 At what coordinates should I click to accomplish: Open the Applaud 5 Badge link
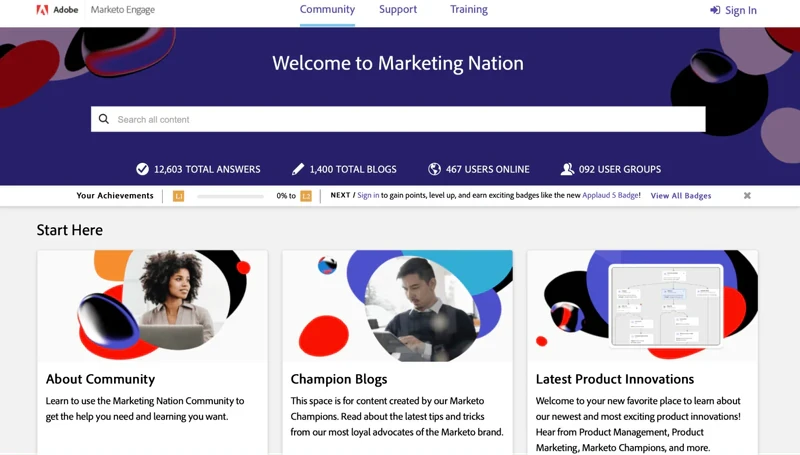pos(610,195)
